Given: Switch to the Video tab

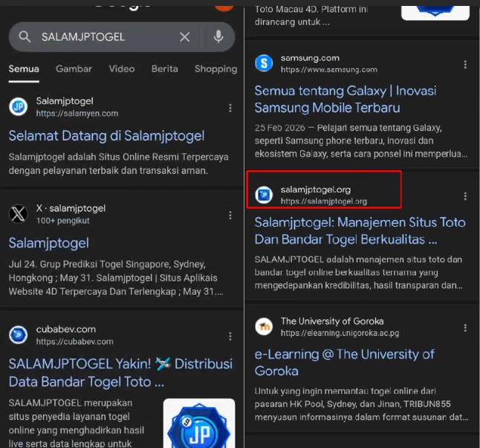Looking at the screenshot, I should [122, 69].
